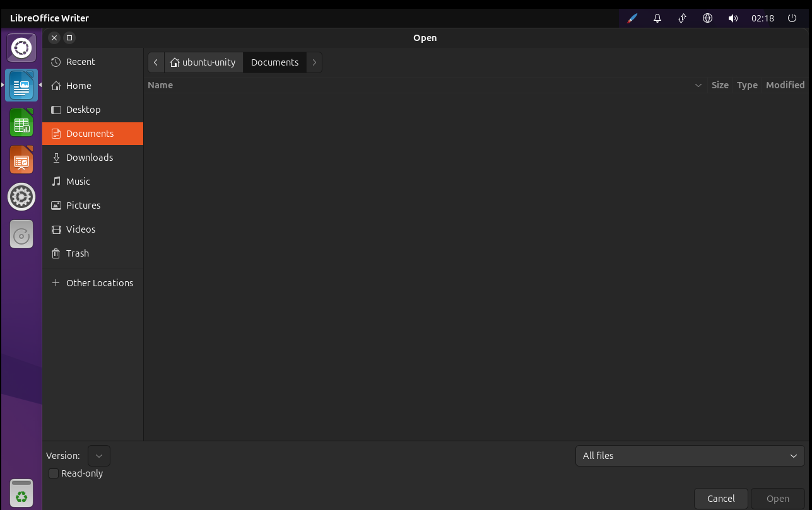The height and width of the screenshot is (510, 812).
Task: Click the Open button
Action: tap(778, 499)
